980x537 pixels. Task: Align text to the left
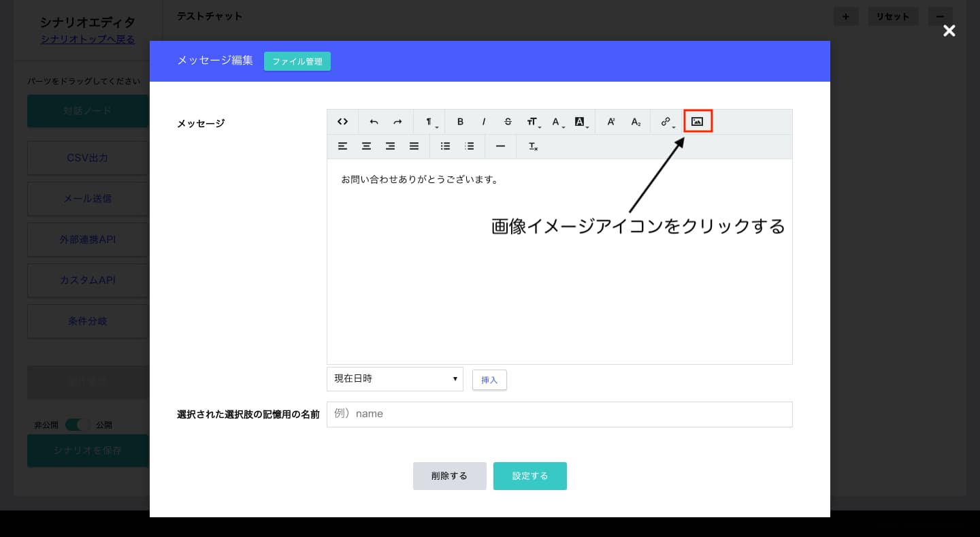click(342, 146)
